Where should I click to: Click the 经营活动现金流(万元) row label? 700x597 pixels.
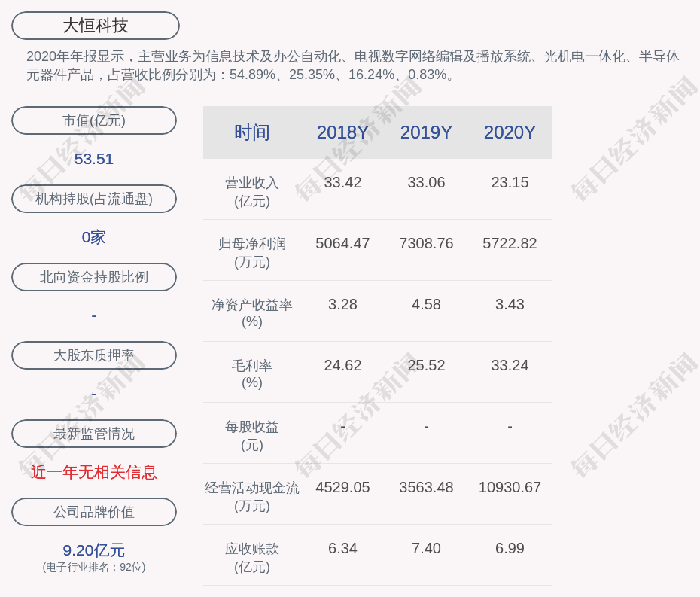pyautogui.click(x=252, y=497)
